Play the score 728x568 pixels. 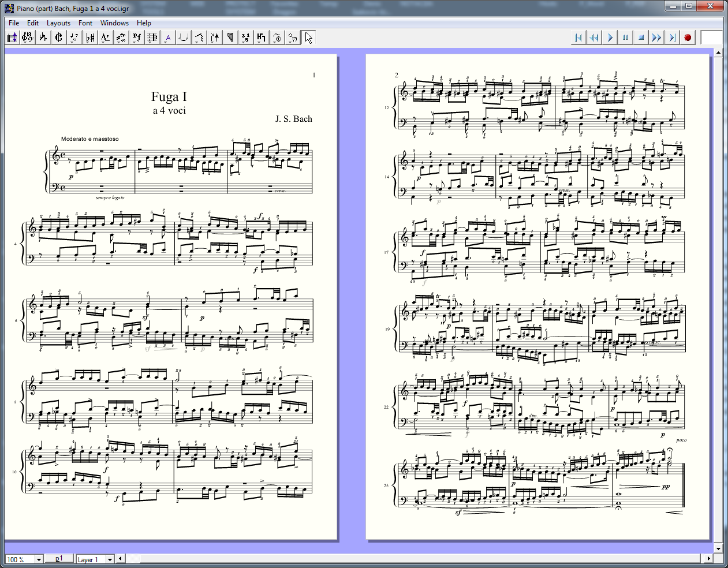[610, 38]
